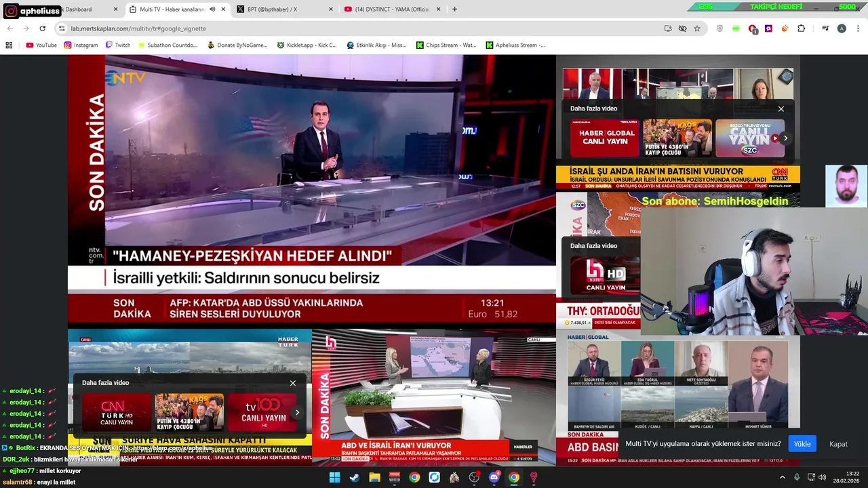Click the microphone icon in the system tray
Viewport: 868px width, 488px height.
tap(797, 477)
